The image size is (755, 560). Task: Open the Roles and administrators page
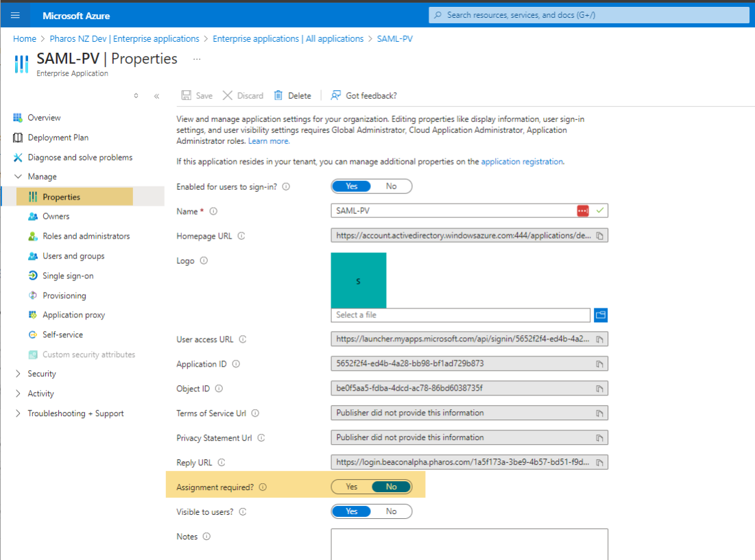(86, 236)
